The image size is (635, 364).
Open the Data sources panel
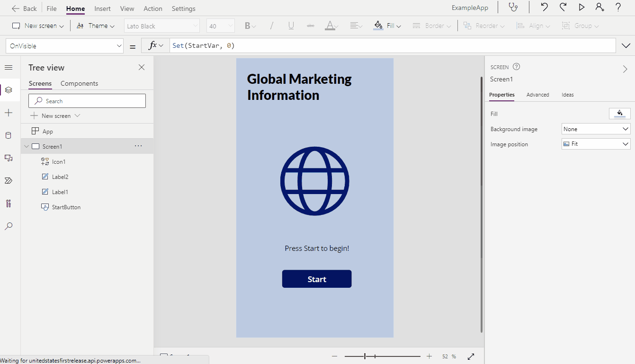coord(9,135)
